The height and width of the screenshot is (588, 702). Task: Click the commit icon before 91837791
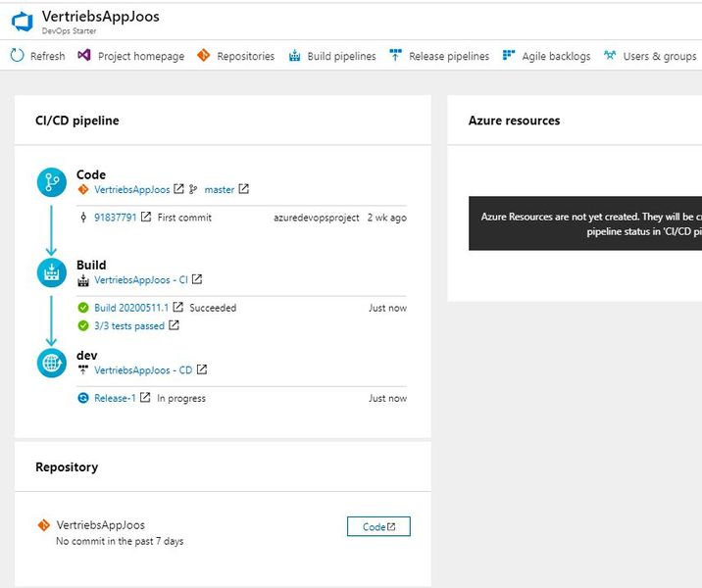83,218
